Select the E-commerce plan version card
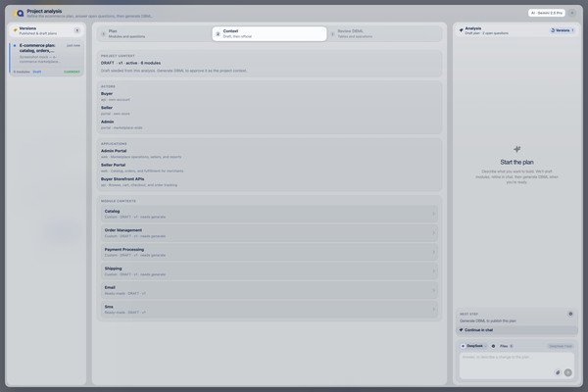This screenshot has width=588, height=392. 47,58
